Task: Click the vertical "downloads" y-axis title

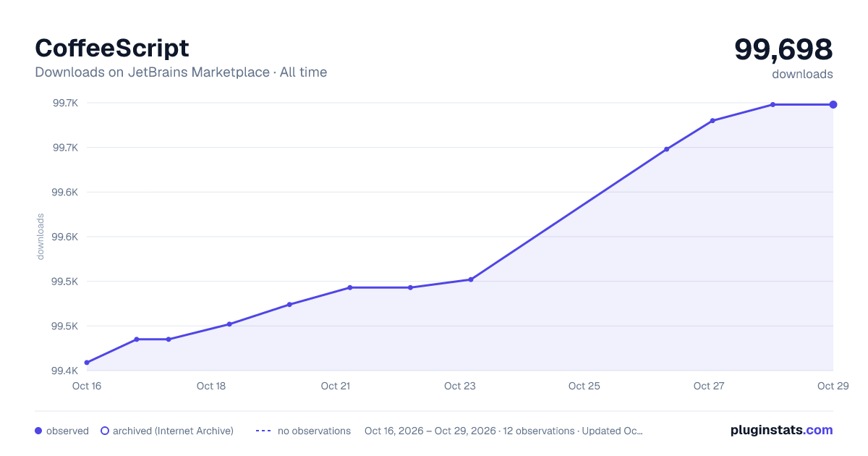Action: click(41, 237)
